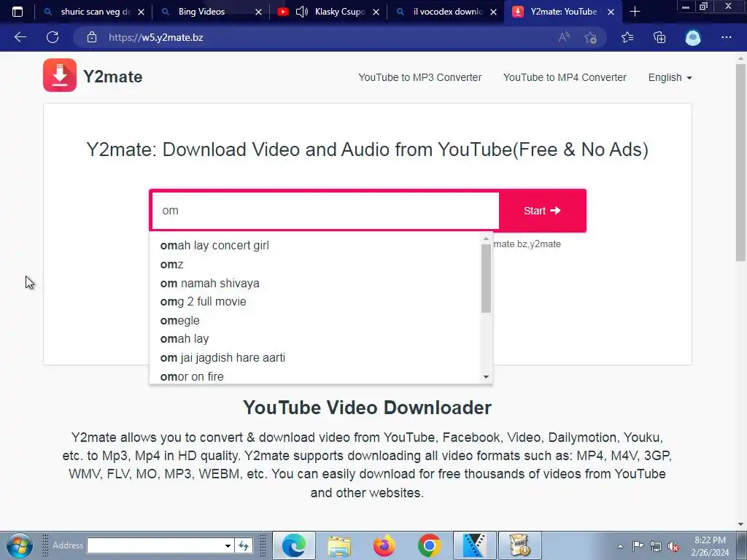Click the Action Center flag tray icon

pos(638,546)
